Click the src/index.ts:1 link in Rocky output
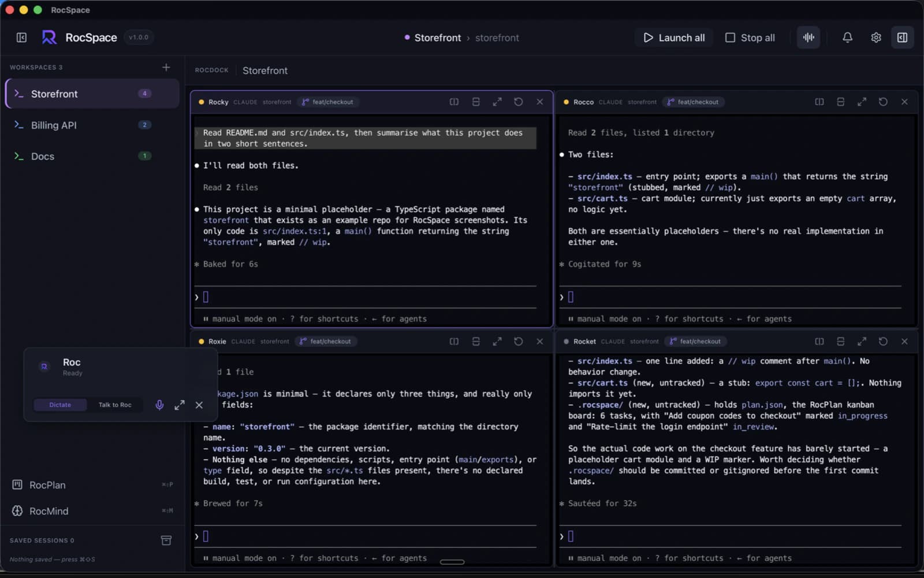 click(x=294, y=231)
